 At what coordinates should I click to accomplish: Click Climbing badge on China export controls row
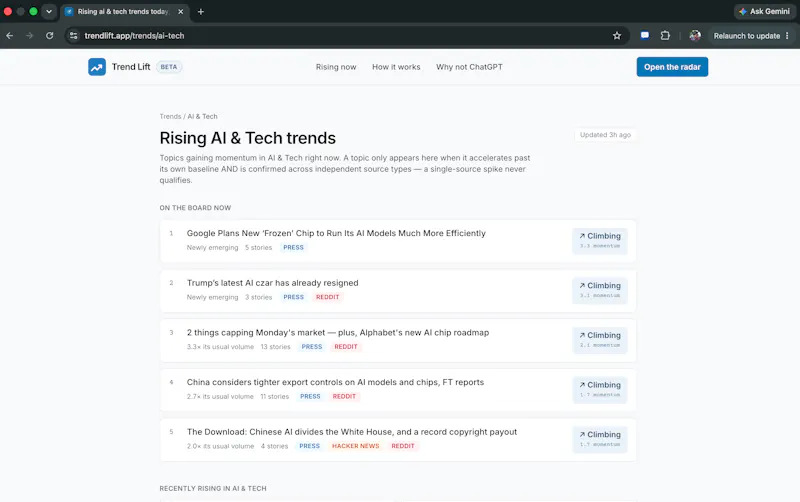[599, 389]
